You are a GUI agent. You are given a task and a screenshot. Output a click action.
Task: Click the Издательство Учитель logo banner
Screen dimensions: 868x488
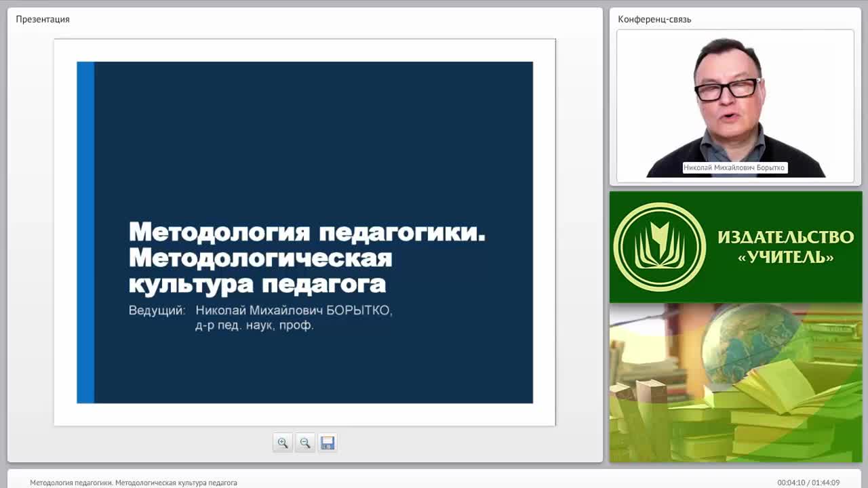pos(736,247)
